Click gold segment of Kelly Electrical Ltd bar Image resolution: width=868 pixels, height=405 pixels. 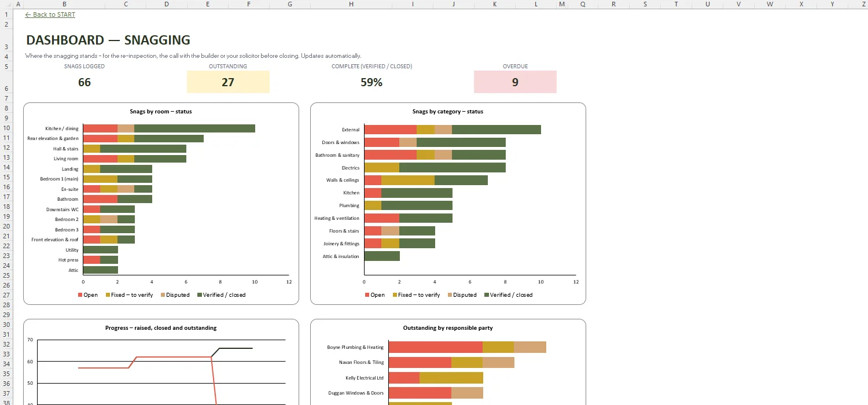pyautogui.click(x=451, y=378)
